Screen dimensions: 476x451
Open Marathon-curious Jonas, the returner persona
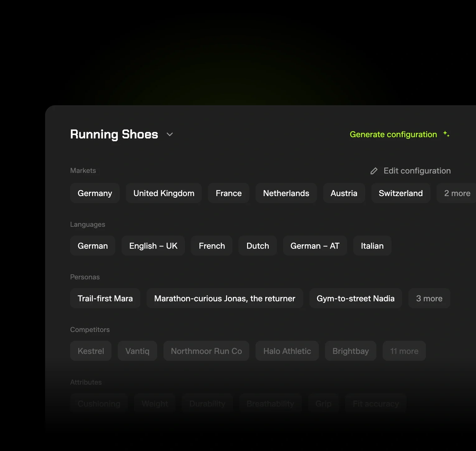pyautogui.click(x=225, y=298)
